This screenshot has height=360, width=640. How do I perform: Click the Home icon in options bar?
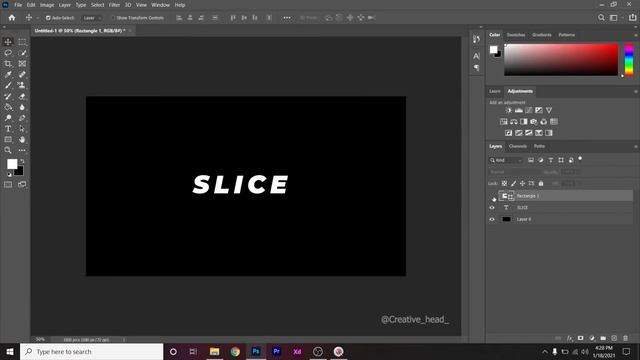point(12,18)
